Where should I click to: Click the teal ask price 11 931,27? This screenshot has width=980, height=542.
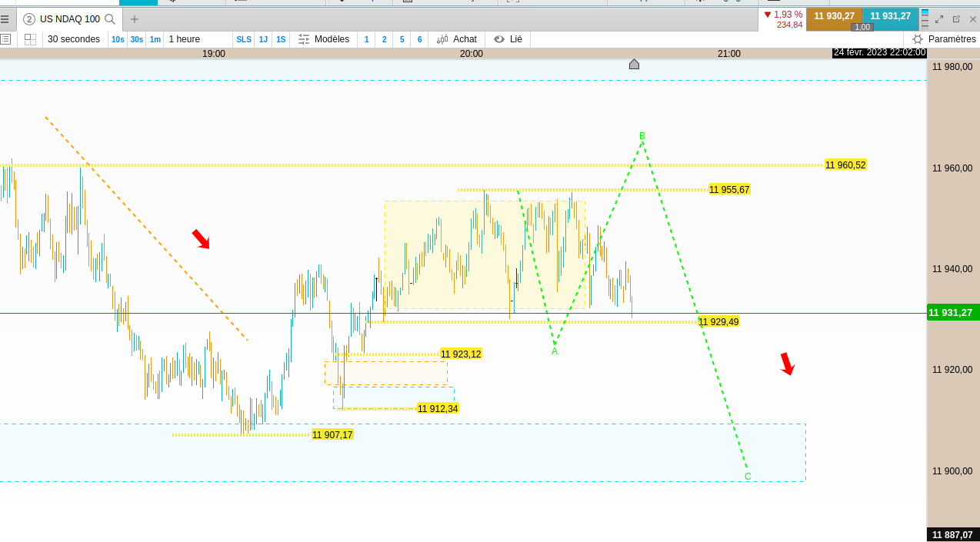[890, 15]
